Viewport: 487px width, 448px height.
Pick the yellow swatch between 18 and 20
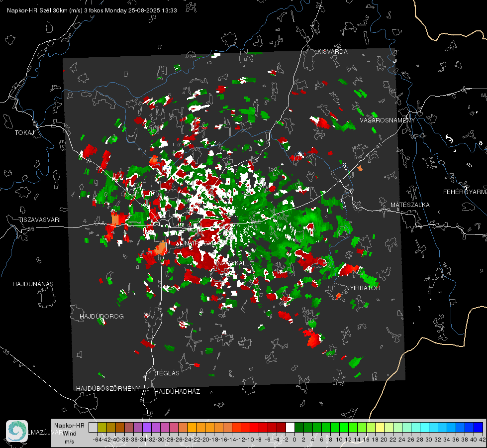click(x=380, y=427)
